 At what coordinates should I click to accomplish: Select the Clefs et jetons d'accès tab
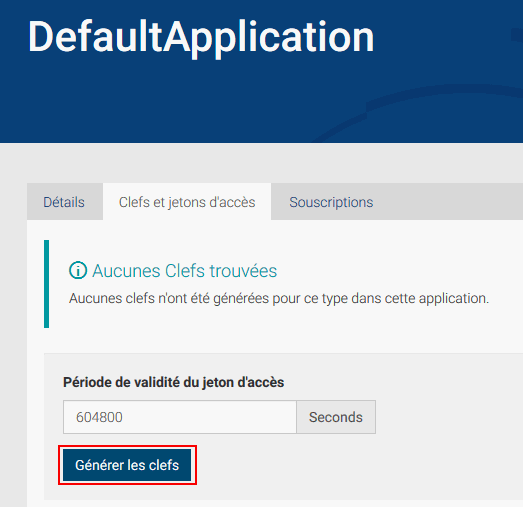tap(187, 202)
